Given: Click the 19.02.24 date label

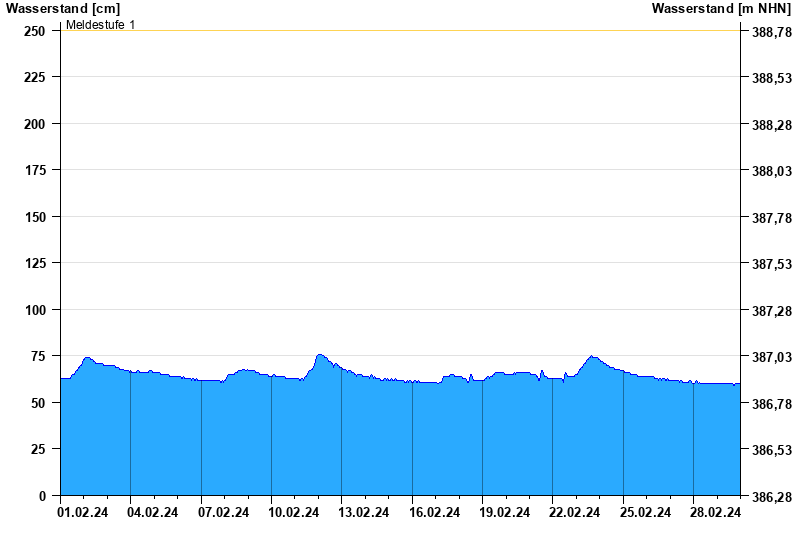Looking at the screenshot, I should 505,513.
